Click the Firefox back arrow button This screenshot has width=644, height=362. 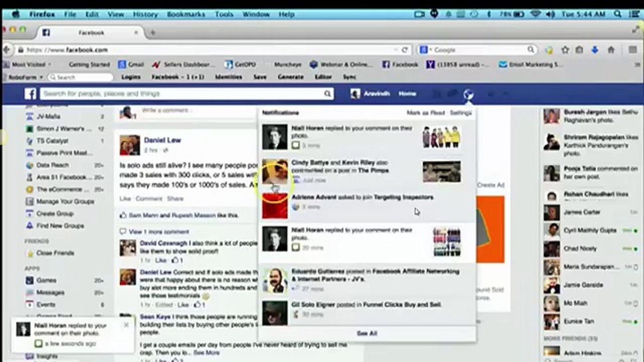(7, 50)
